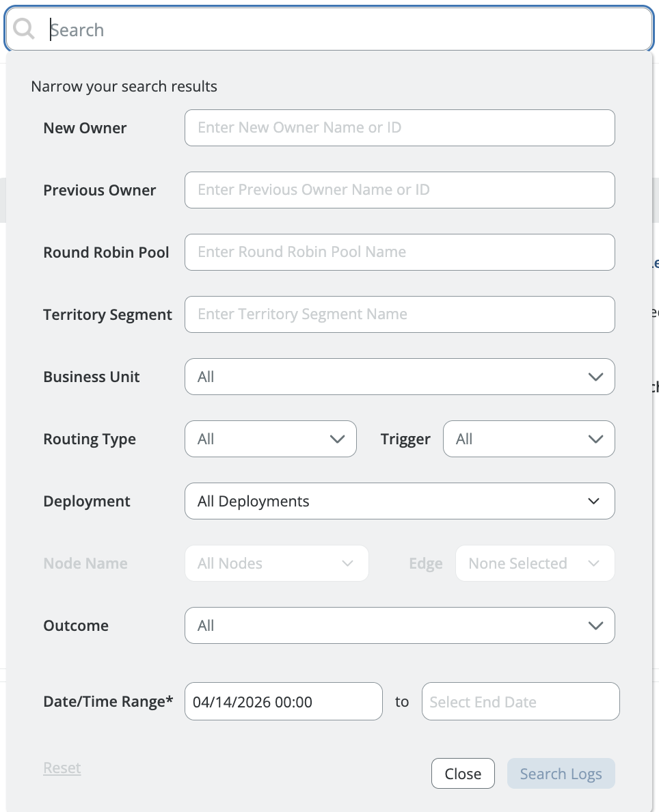The height and width of the screenshot is (812, 659).
Task: Click the Search Logs button
Action: tap(561, 774)
